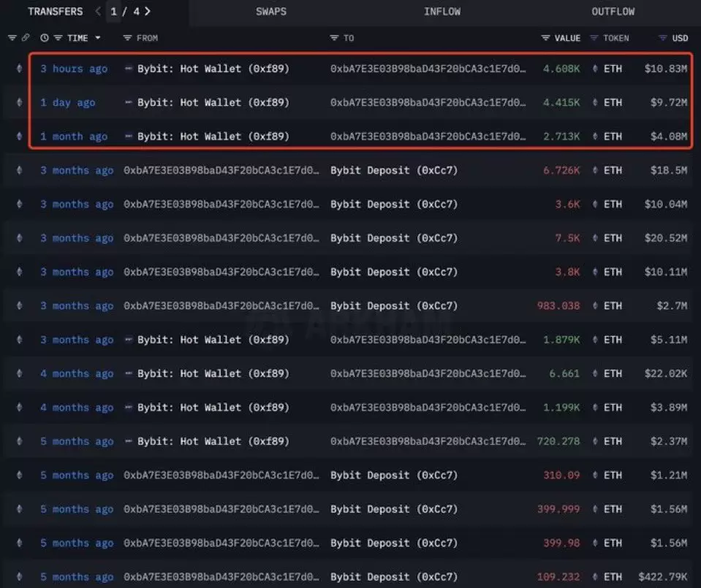
Task: Filter by TOKEN column
Action: (594, 38)
